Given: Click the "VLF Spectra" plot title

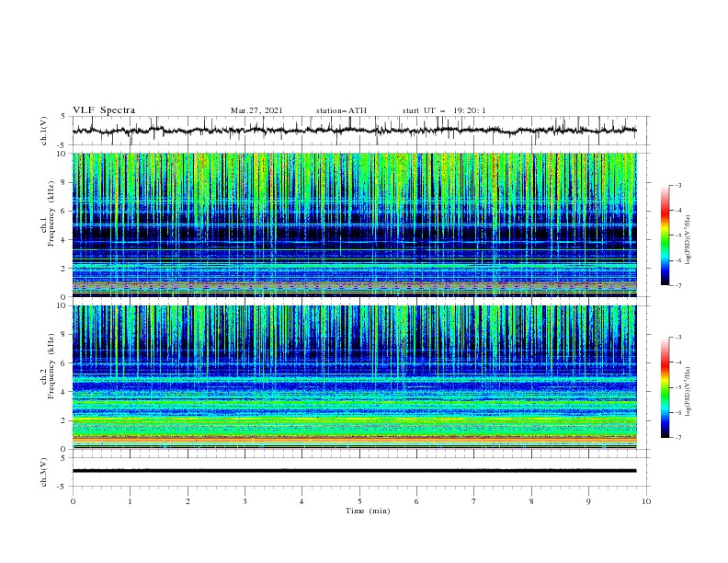Looking at the screenshot, I should [104, 110].
